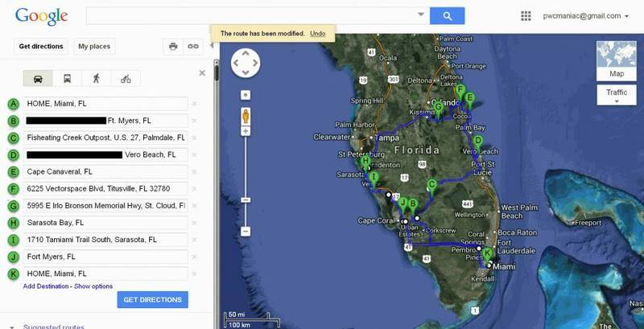Click map marker J near Fort Myers

coord(403,205)
